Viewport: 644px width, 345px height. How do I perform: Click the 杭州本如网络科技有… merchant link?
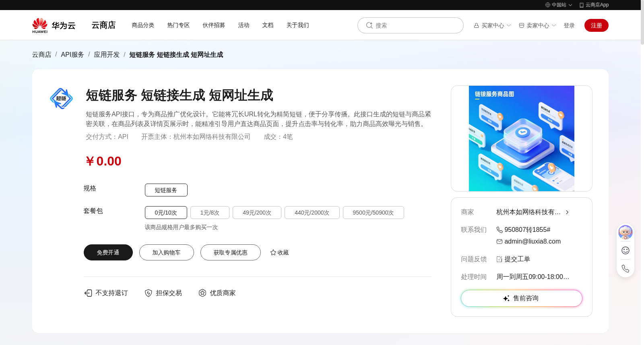tap(528, 212)
